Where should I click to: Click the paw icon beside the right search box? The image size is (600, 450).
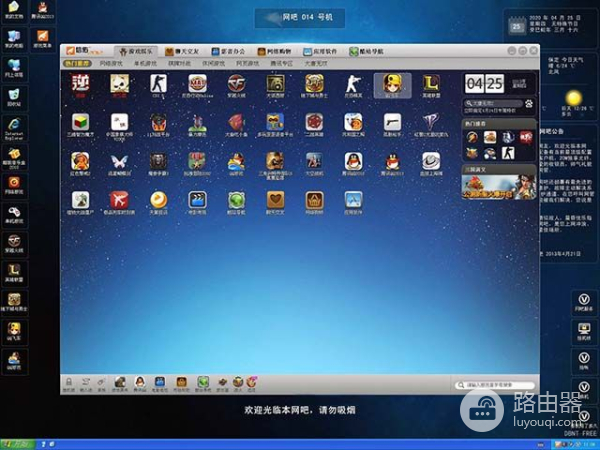pyautogui.click(x=529, y=102)
